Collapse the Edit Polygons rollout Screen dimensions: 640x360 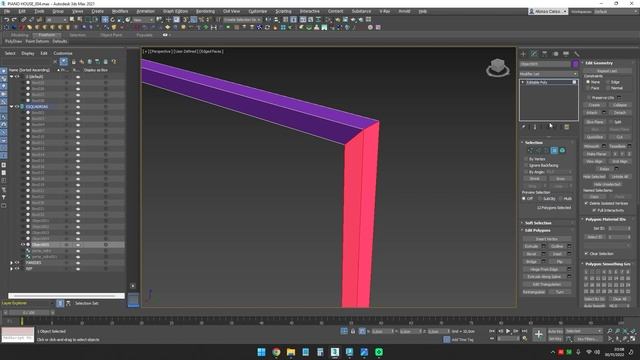[x=538, y=231]
